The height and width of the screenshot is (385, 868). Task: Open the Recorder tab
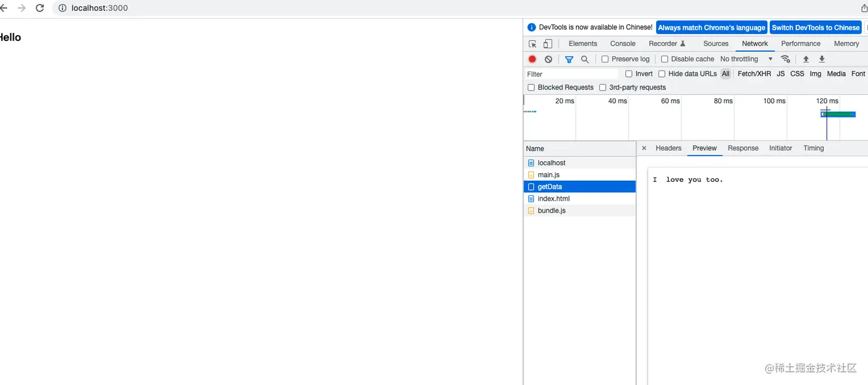pos(667,44)
